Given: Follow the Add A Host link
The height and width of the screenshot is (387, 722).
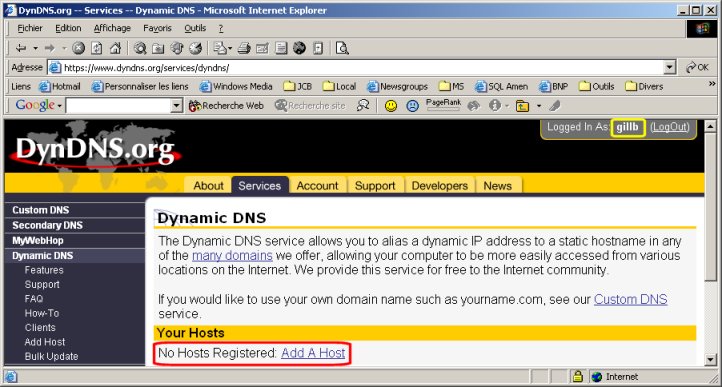Looking at the screenshot, I should pyautogui.click(x=313, y=353).
